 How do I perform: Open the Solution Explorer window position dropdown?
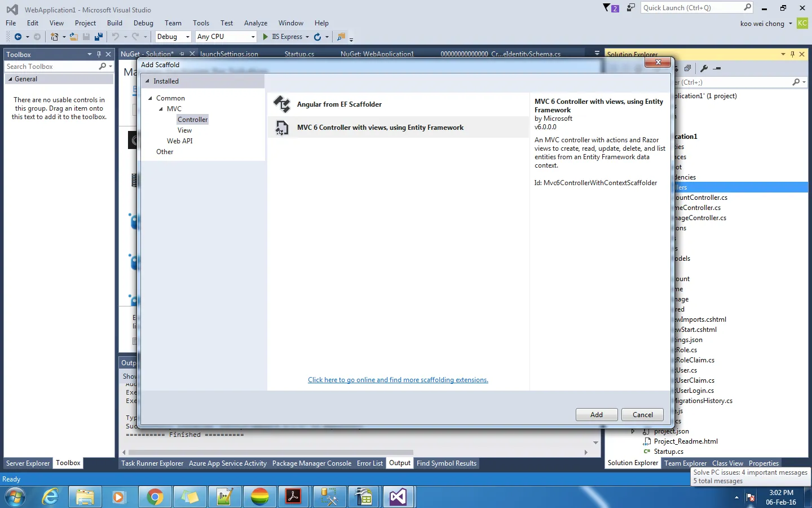point(783,54)
